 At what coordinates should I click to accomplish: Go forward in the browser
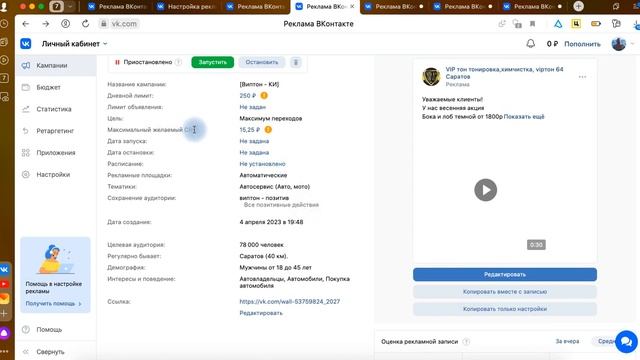46,24
